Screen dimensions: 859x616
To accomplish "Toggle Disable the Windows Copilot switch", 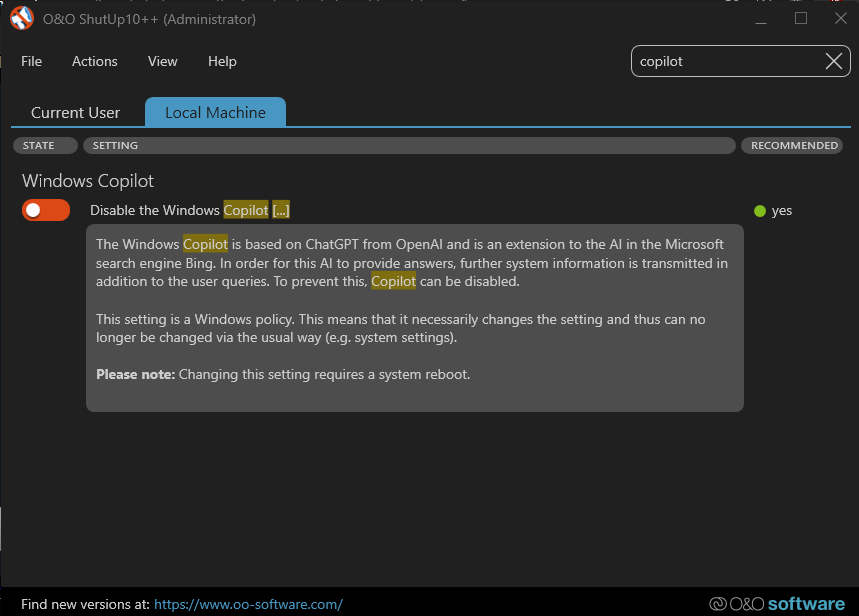I will 46,210.
